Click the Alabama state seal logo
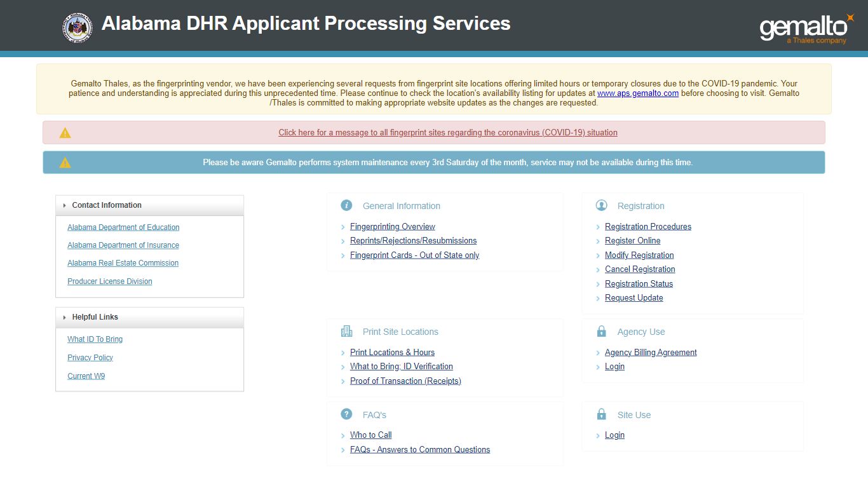 [77, 28]
